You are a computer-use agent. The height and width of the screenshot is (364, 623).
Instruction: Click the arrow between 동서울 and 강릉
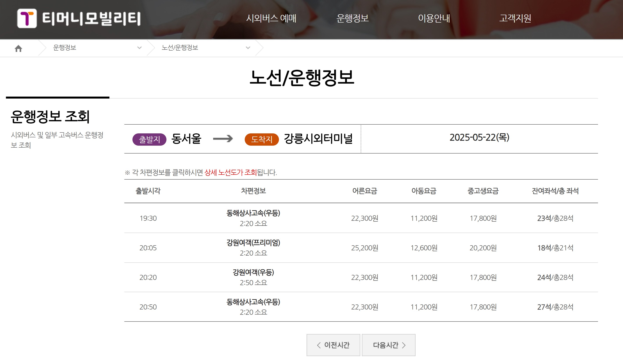[x=223, y=139]
